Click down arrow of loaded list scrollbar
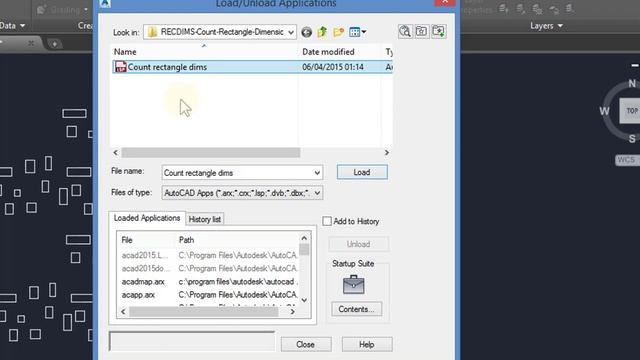The height and width of the screenshot is (360, 640). 304,300
